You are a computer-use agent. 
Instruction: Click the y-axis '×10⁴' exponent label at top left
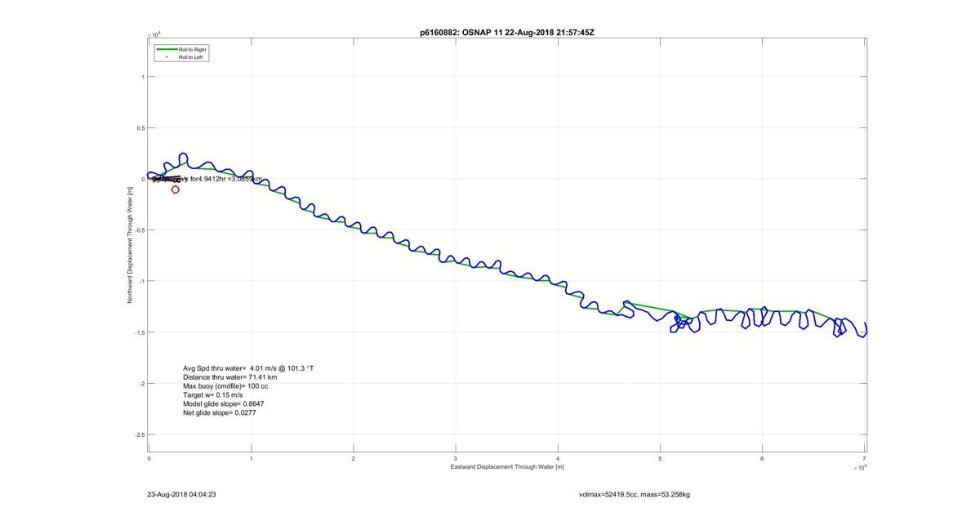click(x=154, y=34)
